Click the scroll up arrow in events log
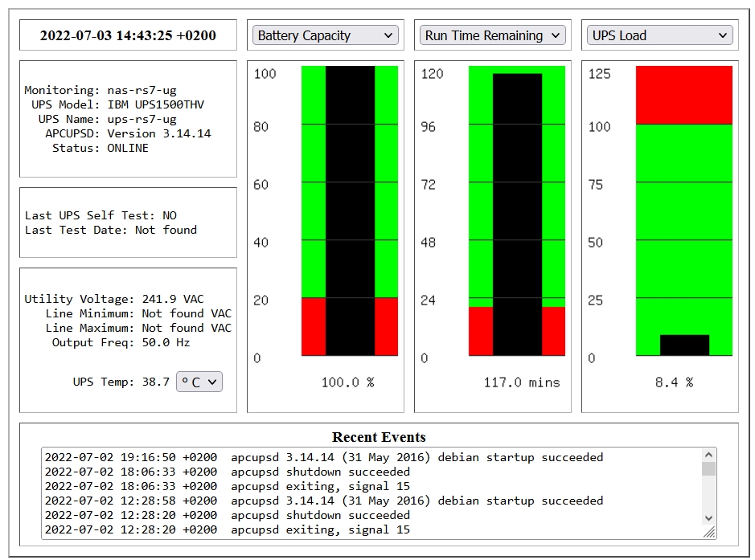This screenshot has height=560, width=755. point(709,455)
